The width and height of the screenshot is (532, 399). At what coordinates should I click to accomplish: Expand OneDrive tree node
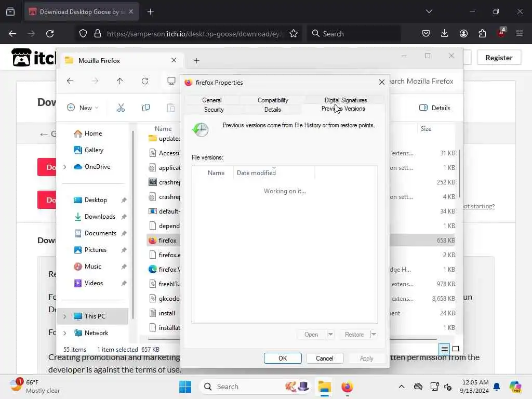65,167
